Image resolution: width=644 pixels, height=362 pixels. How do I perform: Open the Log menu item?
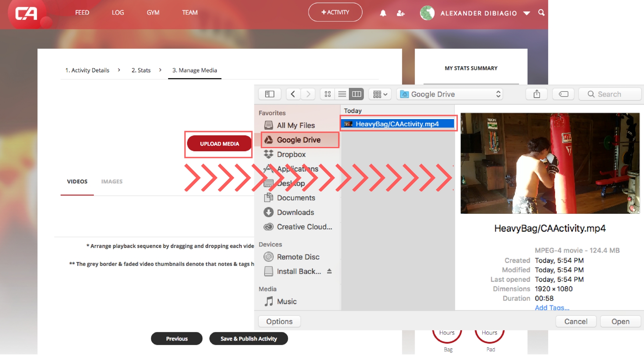coord(118,12)
